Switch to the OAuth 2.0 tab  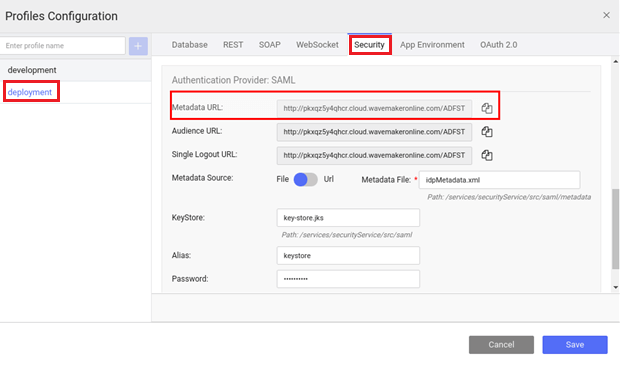tap(499, 45)
